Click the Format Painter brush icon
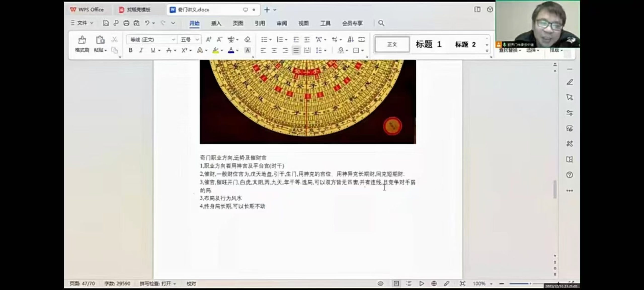644x290 pixels. (82, 40)
